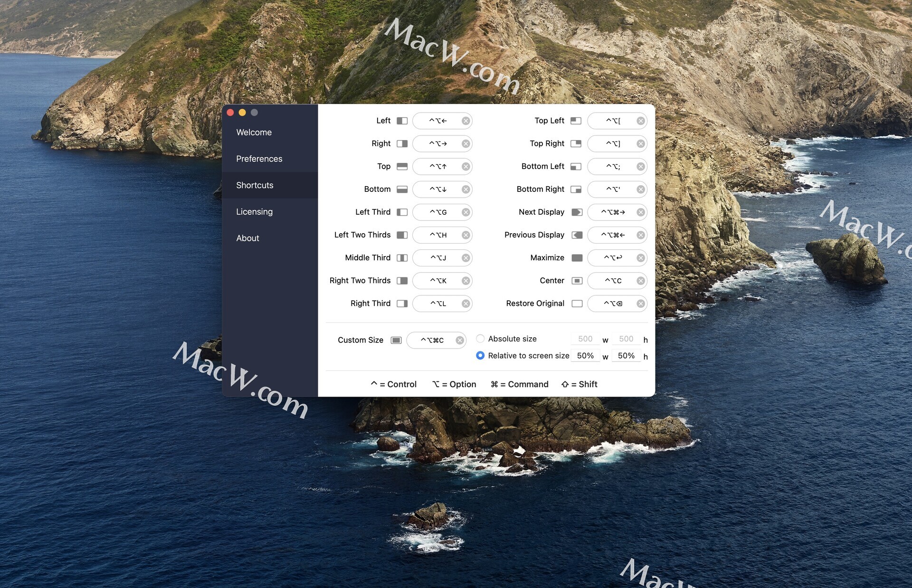Click the Center window layout icon

click(577, 281)
